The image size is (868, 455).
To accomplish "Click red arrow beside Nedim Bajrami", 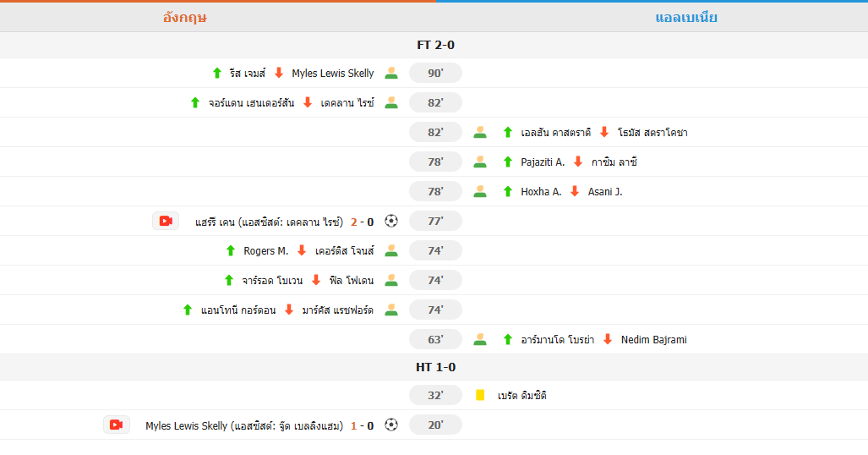I will point(608,340).
